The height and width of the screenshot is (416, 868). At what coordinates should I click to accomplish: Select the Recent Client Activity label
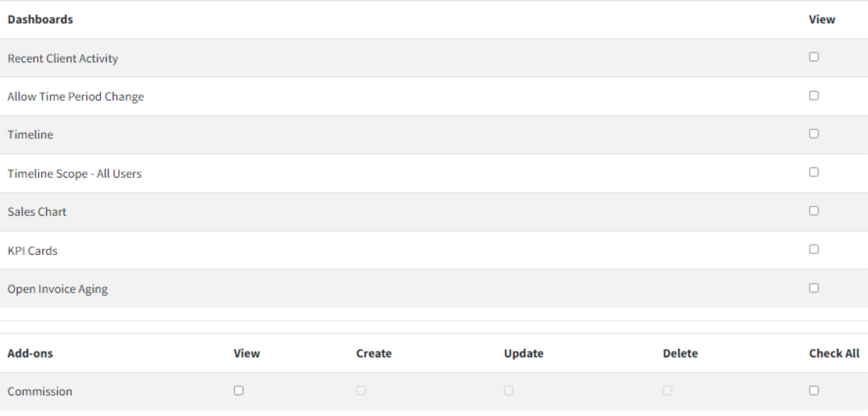(x=63, y=58)
